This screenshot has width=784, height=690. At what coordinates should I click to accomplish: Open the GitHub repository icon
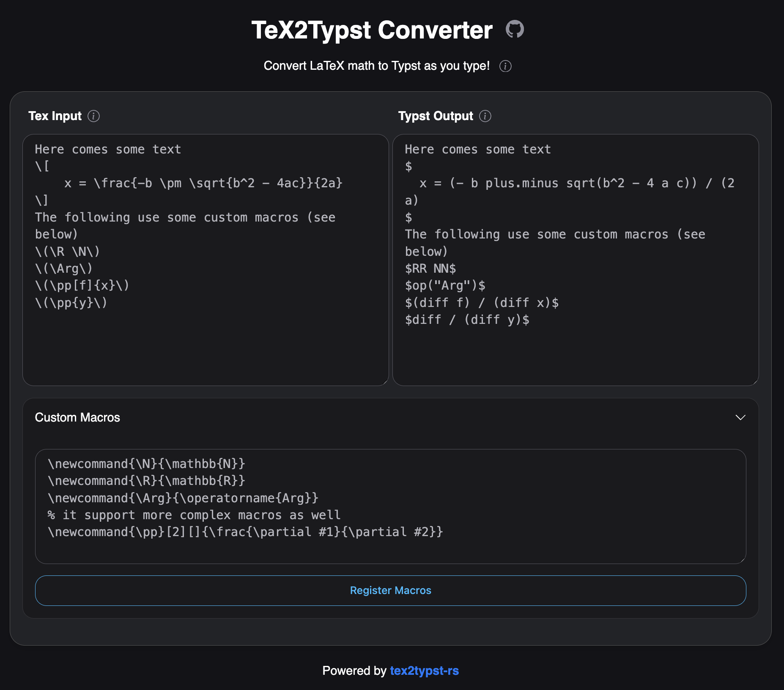(x=515, y=30)
